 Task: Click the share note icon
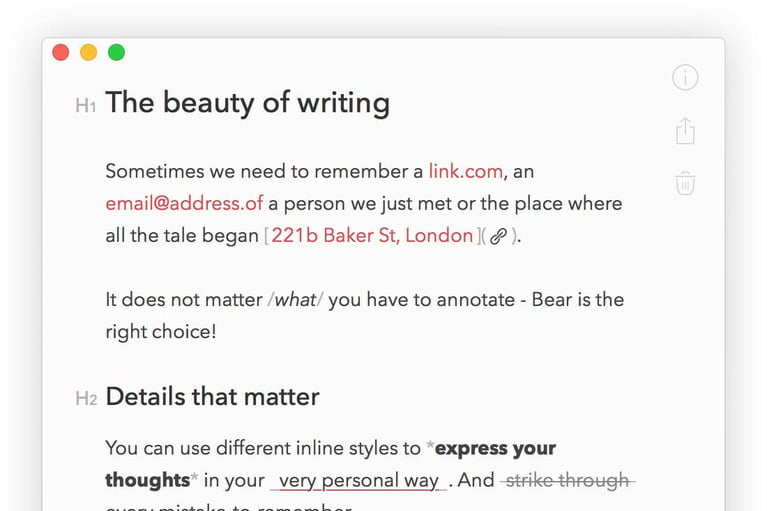pos(685,131)
